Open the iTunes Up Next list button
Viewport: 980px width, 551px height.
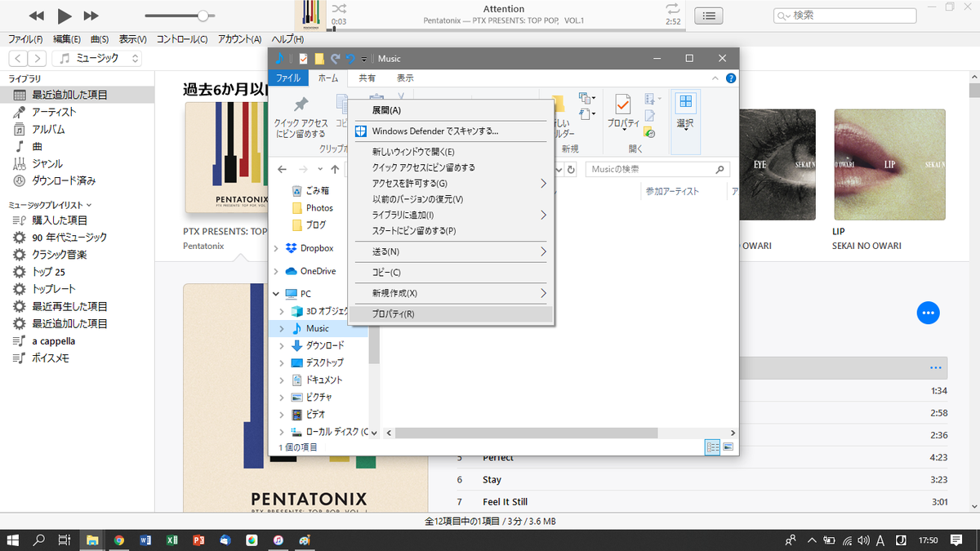(x=709, y=16)
